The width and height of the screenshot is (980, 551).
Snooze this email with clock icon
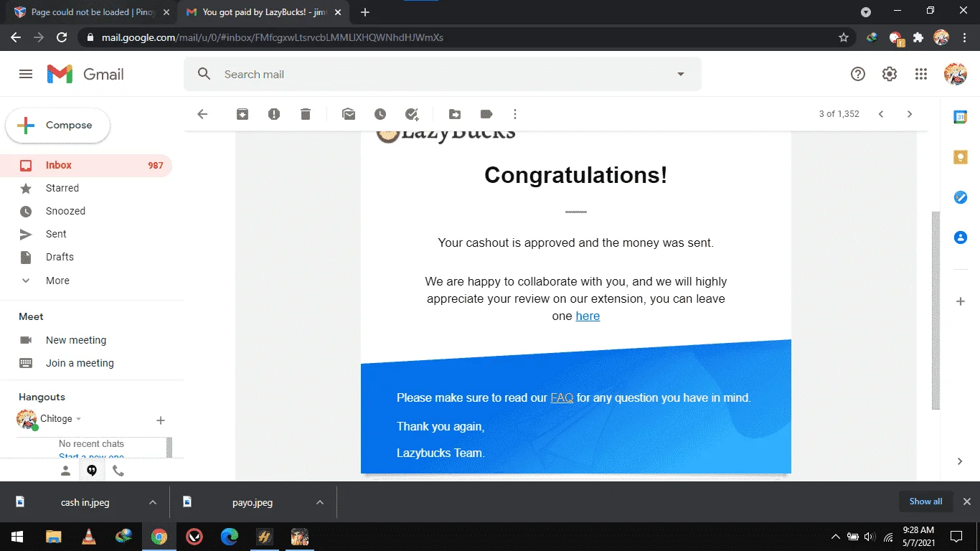pyautogui.click(x=380, y=114)
